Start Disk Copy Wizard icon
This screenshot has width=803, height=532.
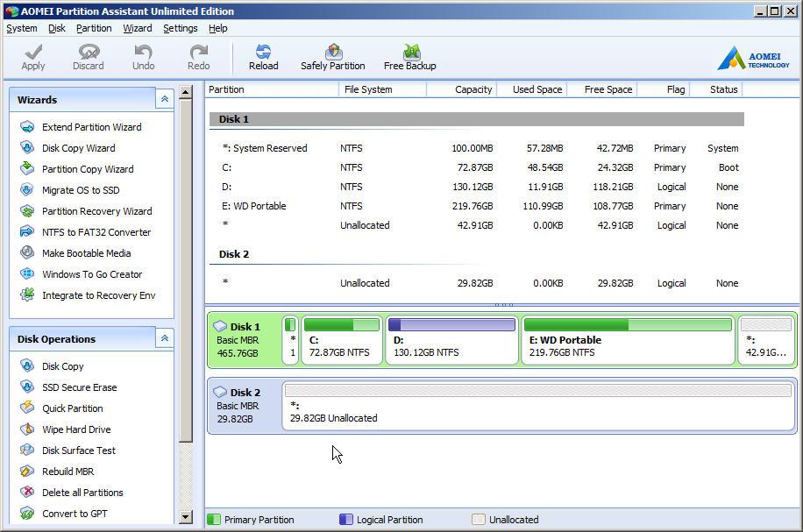coord(27,147)
